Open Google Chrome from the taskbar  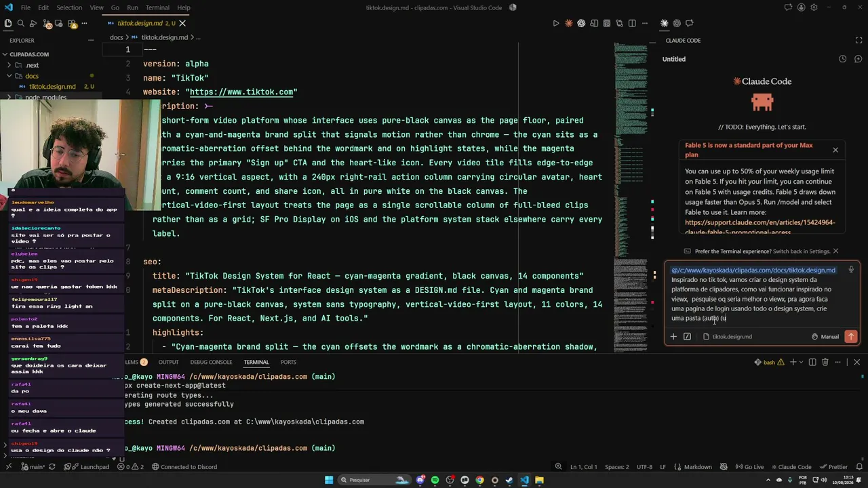(x=479, y=480)
